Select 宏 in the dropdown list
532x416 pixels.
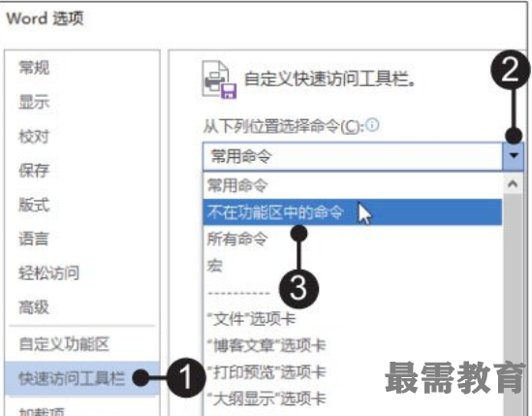click(x=353, y=266)
